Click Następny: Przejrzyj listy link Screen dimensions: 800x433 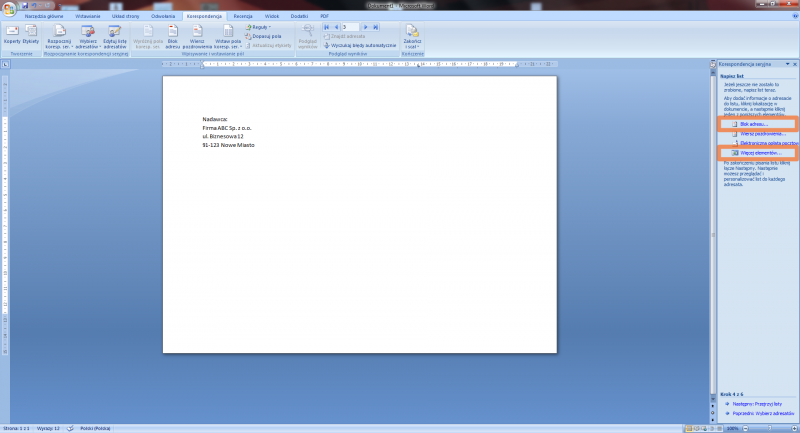[758, 403]
